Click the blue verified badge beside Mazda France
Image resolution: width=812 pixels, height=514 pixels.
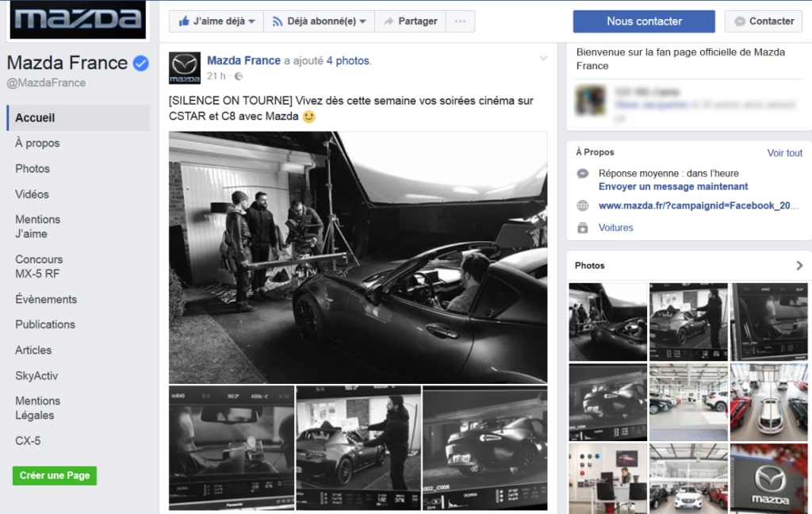141,63
